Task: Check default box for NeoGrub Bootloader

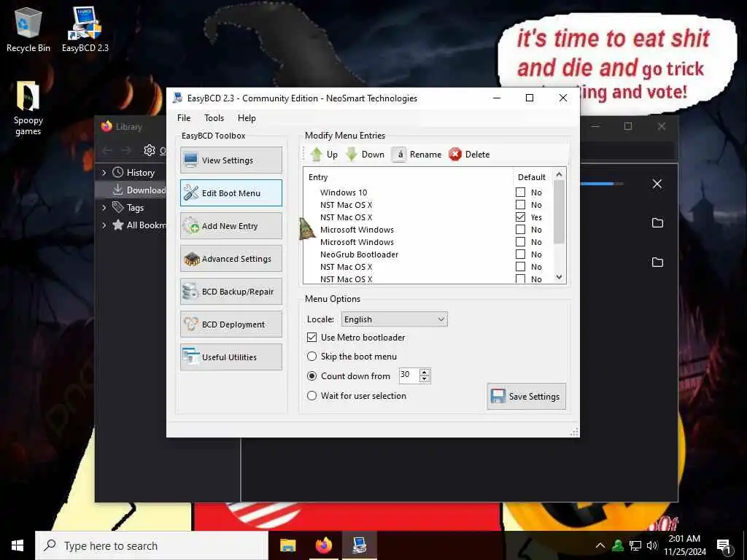Action: (520, 254)
